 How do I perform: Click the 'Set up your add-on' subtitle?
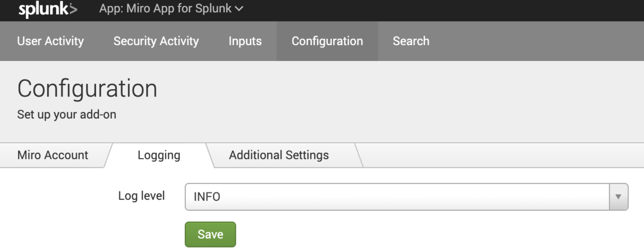pyautogui.click(x=67, y=115)
